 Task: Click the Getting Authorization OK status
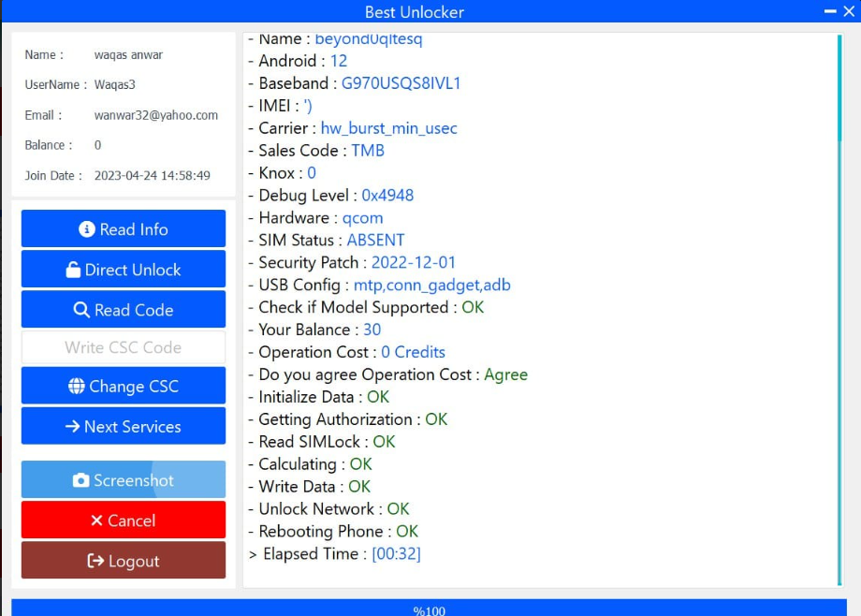pyautogui.click(x=436, y=419)
